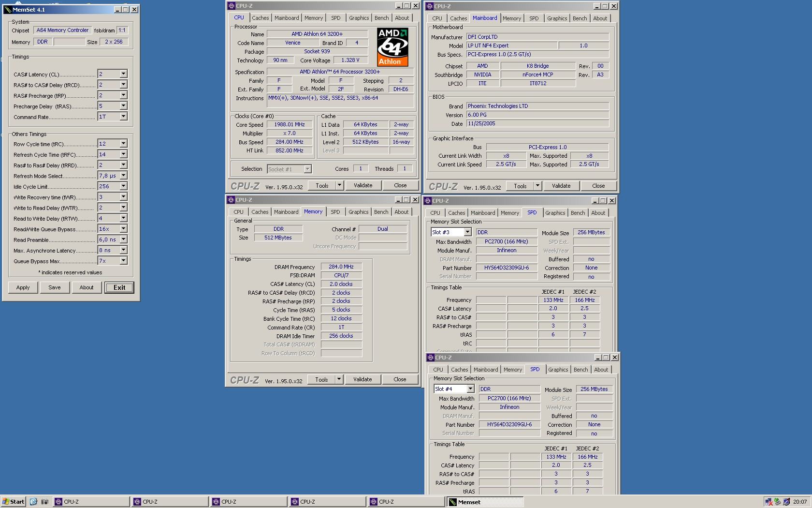Viewport: 812px width, 508px height.
Task: Open RAS# to CAS# Delay (tRCD) dropdown
Action: point(123,85)
